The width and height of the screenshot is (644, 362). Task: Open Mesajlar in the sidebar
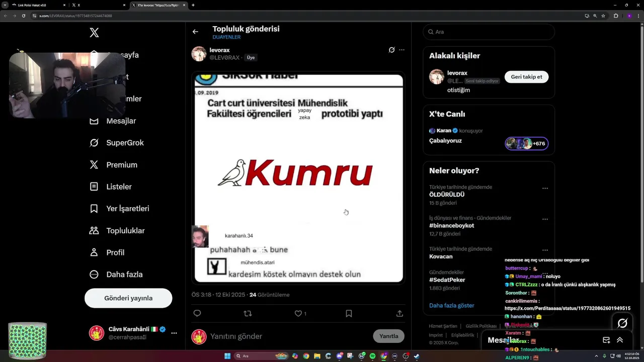pos(113,121)
